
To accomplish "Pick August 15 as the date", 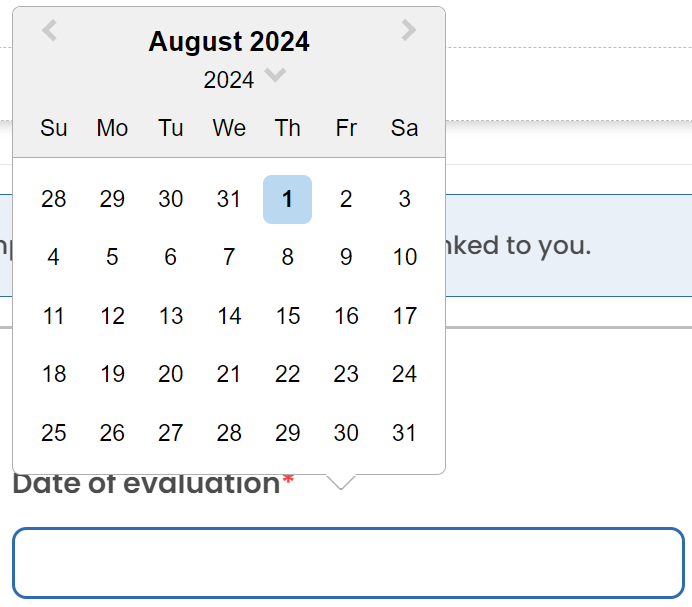I will tap(287, 316).
